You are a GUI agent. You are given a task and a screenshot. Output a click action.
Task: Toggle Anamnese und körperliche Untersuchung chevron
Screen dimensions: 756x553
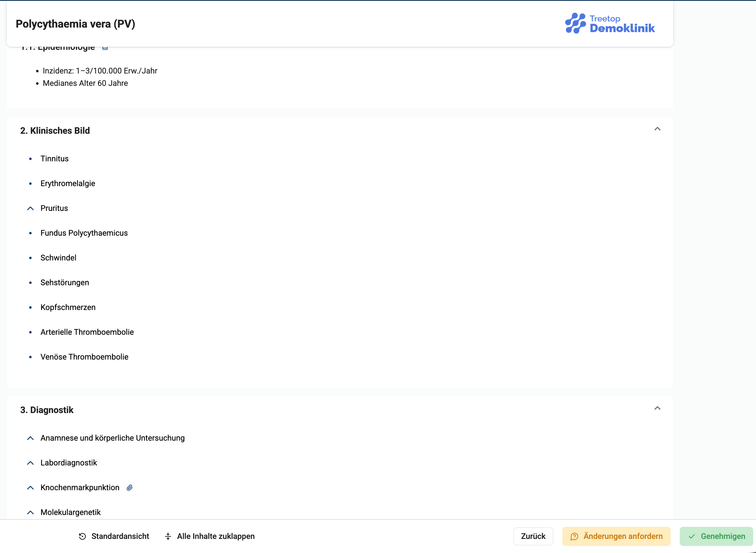[x=30, y=438]
